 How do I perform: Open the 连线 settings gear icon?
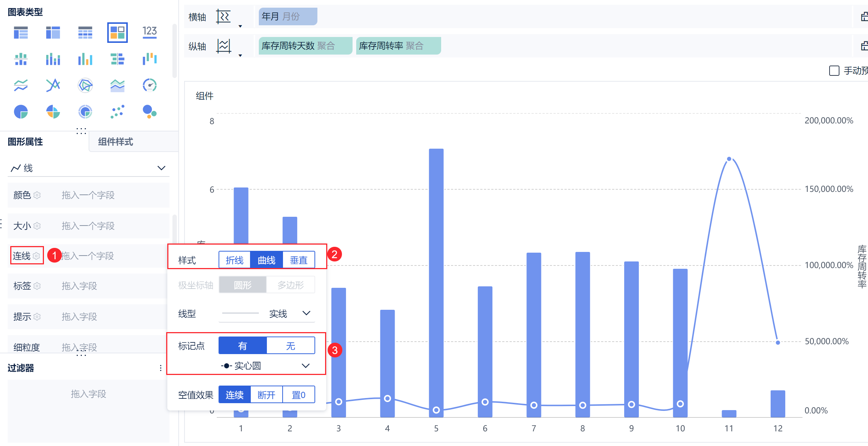[36, 256]
